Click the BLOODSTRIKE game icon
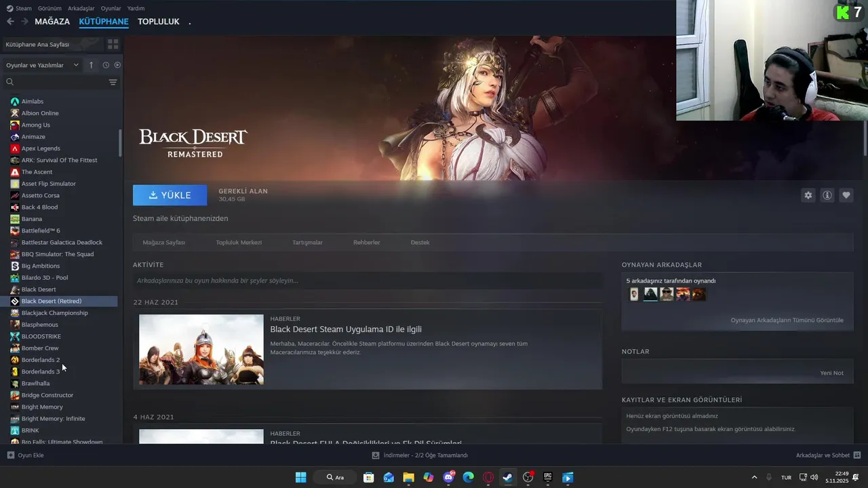The height and width of the screenshot is (488, 868). [15, 336]
